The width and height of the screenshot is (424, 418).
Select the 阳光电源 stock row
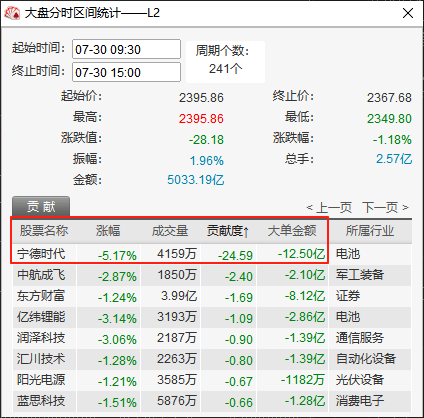click(212, 380)
